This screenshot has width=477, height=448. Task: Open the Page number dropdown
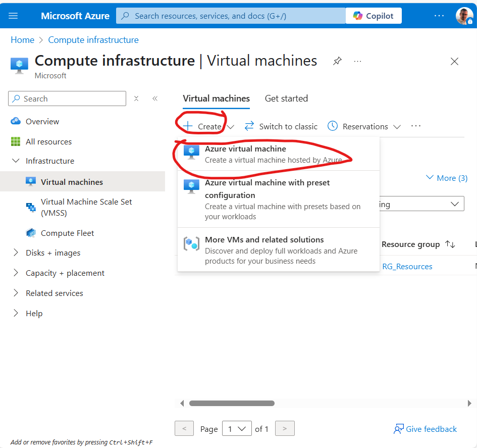tap(237, 428)
